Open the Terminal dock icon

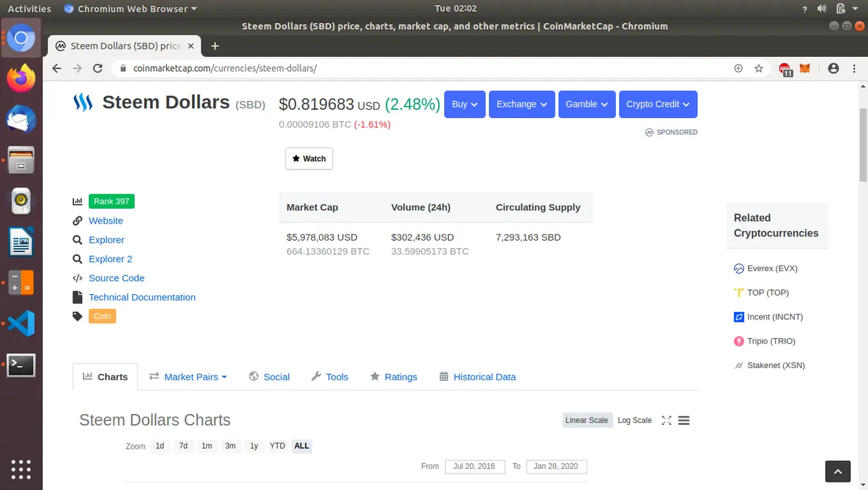(21, 365)
